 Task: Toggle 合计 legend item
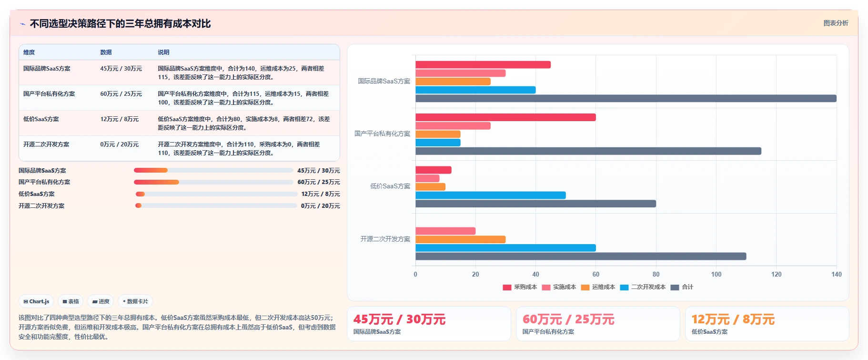(x=682, y=287)
